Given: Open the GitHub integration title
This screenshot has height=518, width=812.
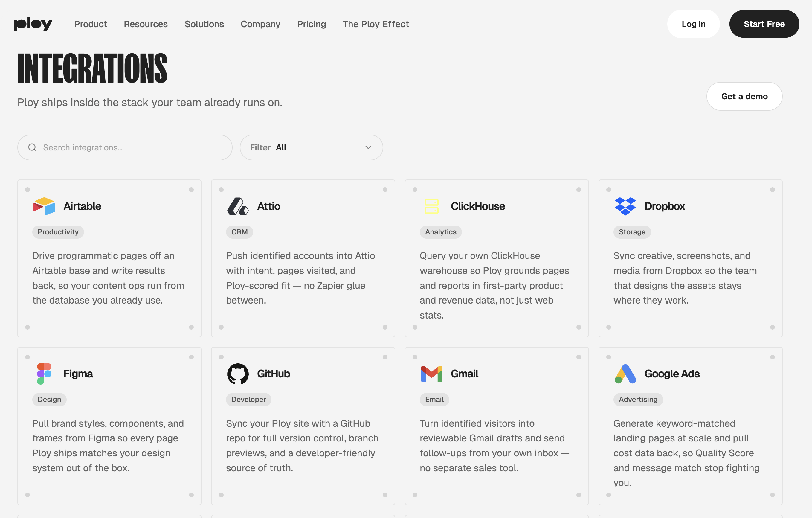Looking at the screenshot, I should click(x=274, y=374).
